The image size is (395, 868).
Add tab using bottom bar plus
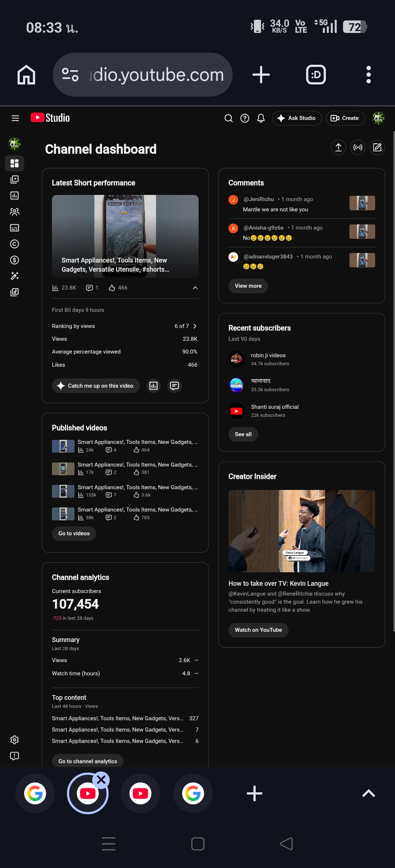[x=255, y=793]
